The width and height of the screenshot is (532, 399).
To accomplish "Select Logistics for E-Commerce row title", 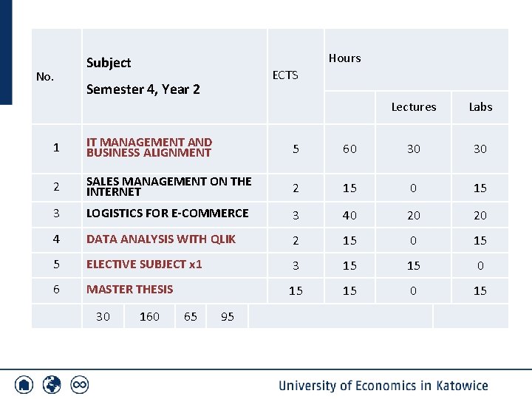I will point(167,213).
